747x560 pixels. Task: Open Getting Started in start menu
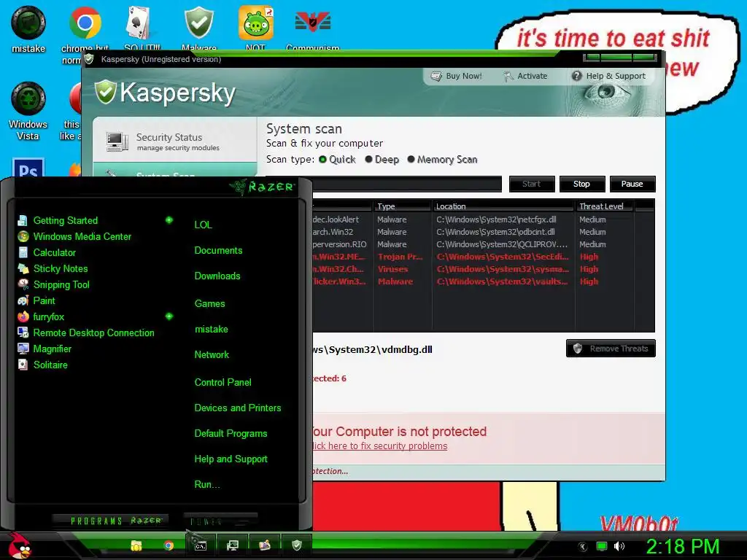pos(65,220)
